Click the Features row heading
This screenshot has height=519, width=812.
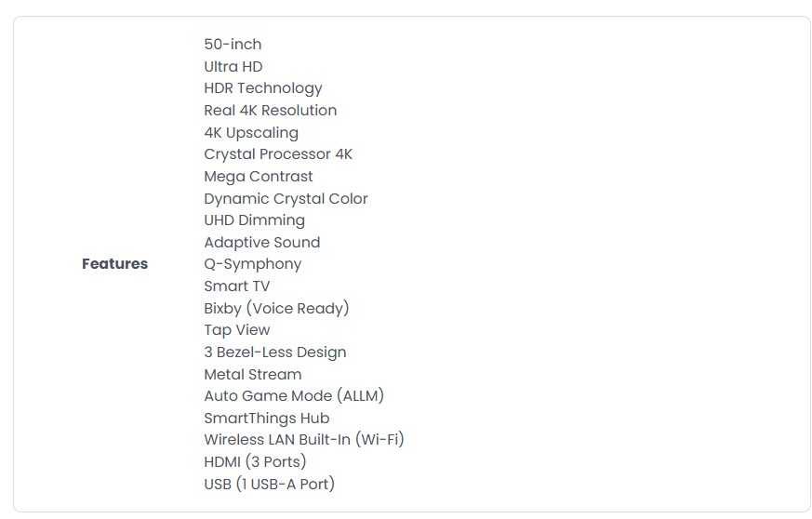[115, 263]
